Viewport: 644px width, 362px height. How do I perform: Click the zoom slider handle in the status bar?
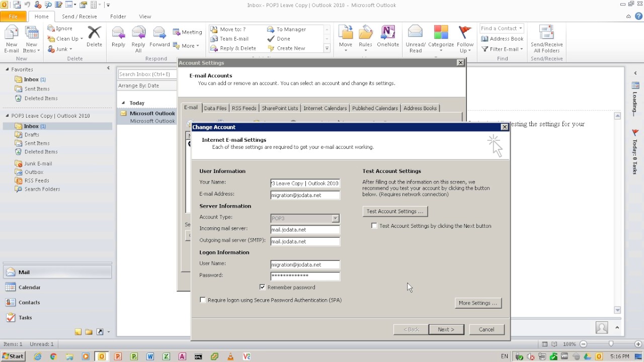[x=611, y=344]
